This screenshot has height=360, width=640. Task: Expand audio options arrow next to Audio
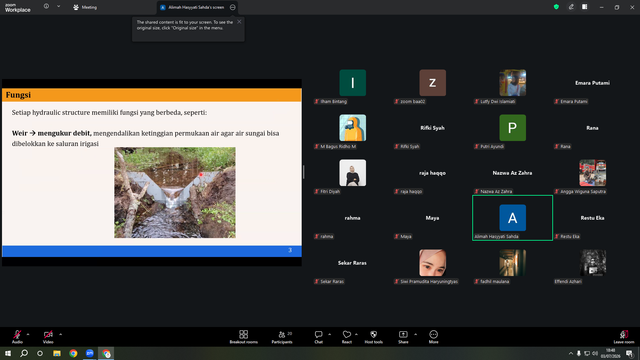pos(28,334)
